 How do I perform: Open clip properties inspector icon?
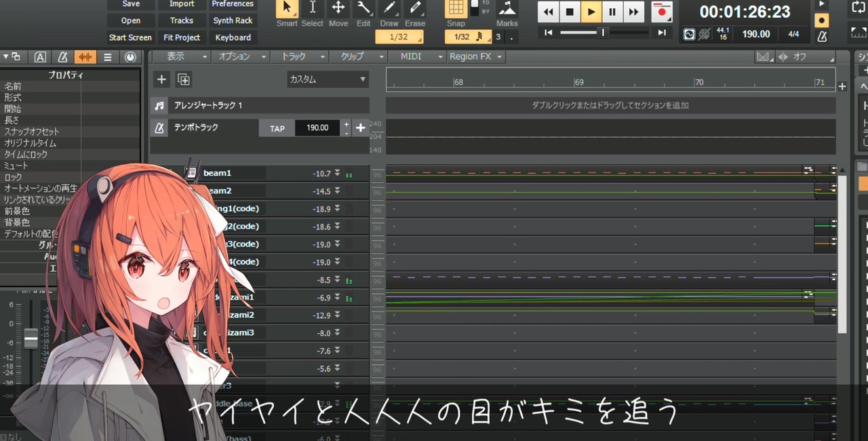pyautogui.click(x=40, y=57)
